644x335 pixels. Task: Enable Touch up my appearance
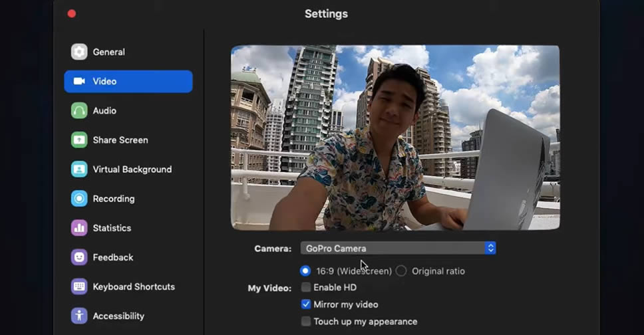click(306, 322)
